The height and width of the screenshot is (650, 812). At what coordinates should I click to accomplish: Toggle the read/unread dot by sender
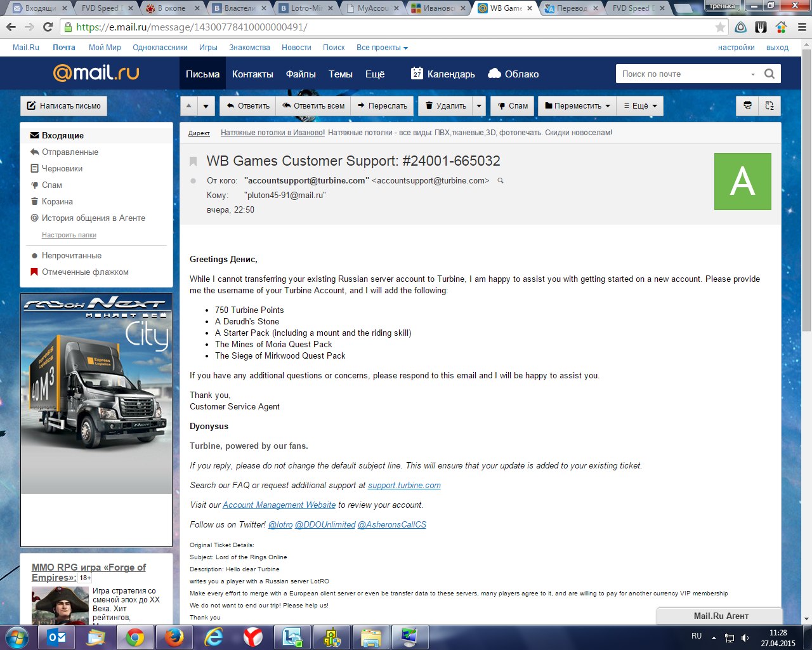[x=193, y=181]
